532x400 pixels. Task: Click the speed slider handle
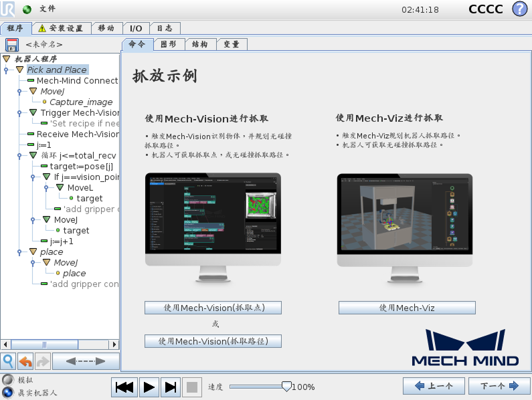tap(286, 387)
